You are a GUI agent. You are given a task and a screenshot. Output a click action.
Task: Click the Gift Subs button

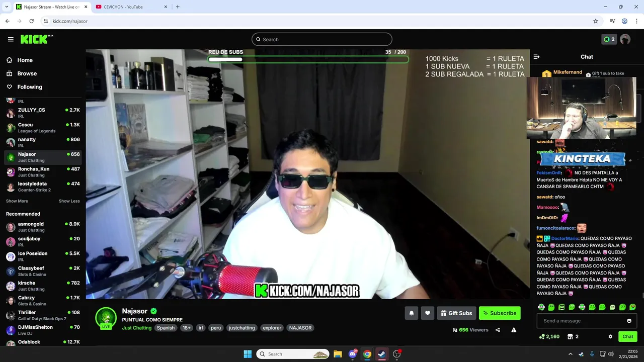pyautogui.click(x=456, y=313)
